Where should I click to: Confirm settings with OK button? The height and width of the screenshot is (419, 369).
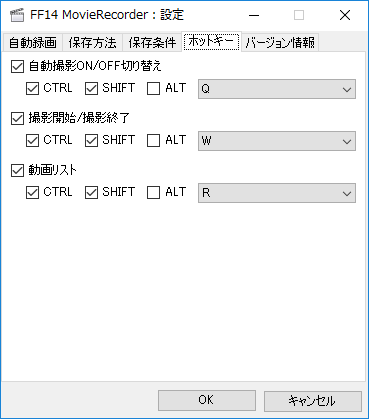207,400
